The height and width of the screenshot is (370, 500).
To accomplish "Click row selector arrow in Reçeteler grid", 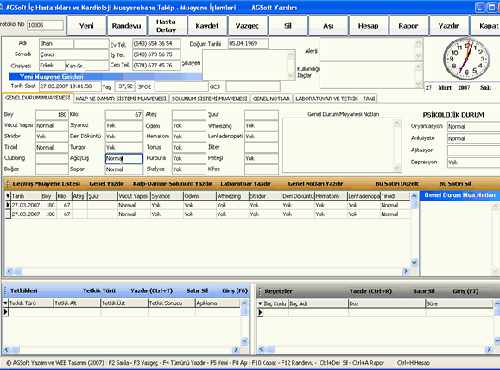I will coord(260,312).
